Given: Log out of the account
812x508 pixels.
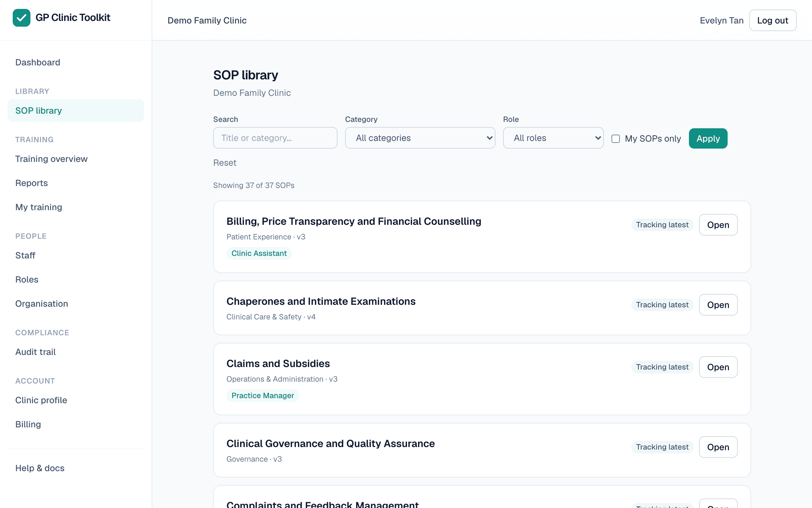Looking at the screenshot, I should [773, 21].
